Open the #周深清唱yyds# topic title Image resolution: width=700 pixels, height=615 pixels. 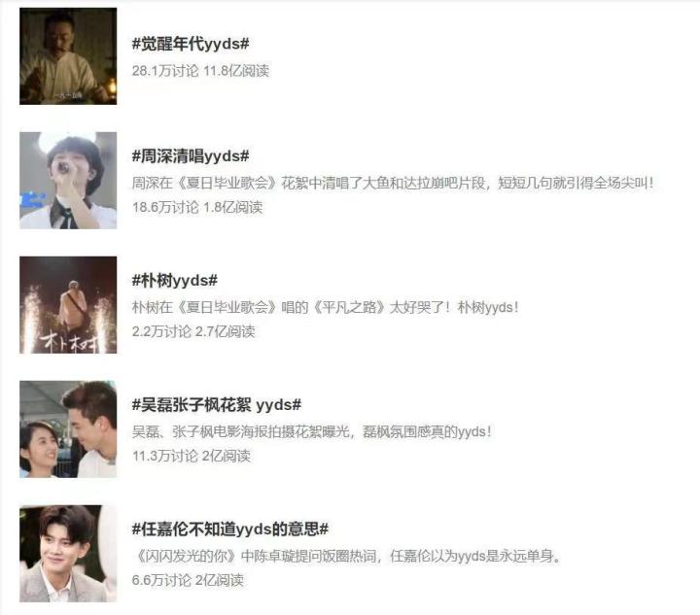pyautogui.click(x=191, y=156)
